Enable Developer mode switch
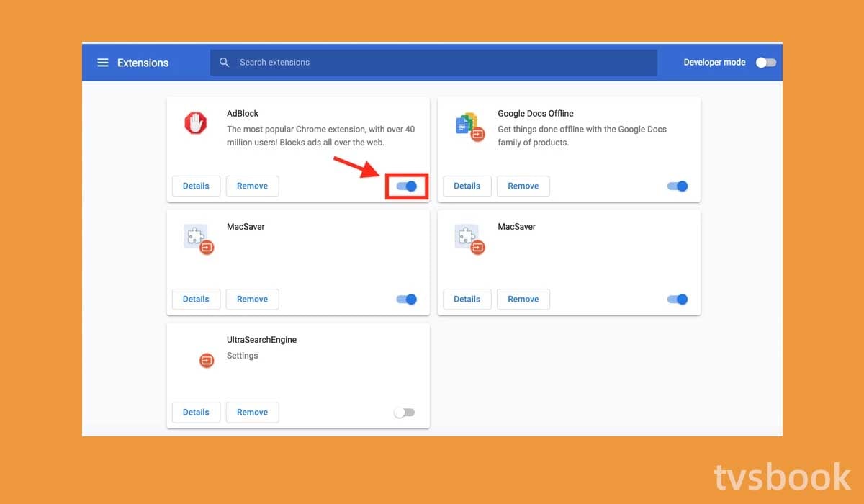 pyautogui.click(x=766, y=63)
